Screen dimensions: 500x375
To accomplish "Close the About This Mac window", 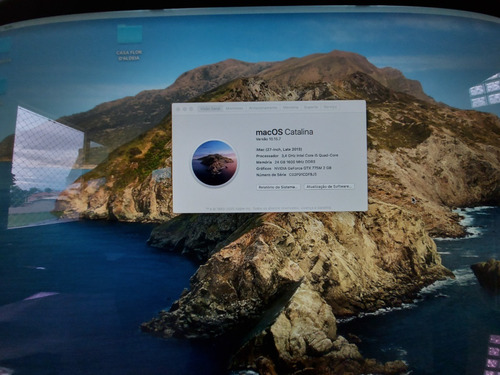I will pyautogui.click(x=178, y=109).
